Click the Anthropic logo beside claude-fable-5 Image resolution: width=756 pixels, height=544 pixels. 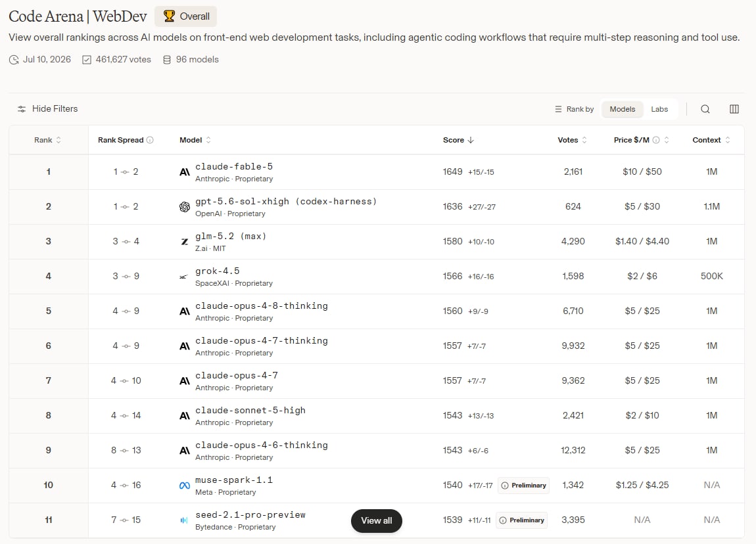185,172
